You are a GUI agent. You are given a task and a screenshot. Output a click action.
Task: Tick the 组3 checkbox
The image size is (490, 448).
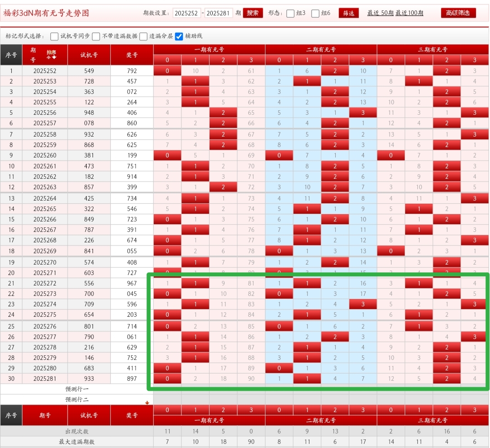pos(290,14)
